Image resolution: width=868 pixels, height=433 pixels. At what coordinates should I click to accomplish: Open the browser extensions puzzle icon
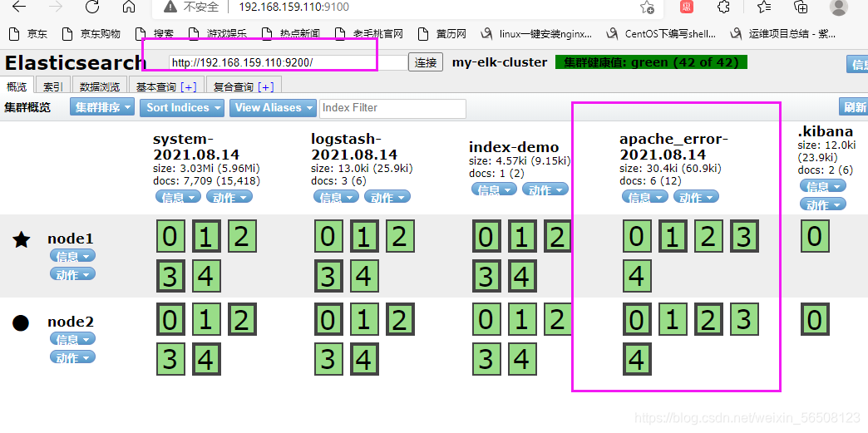tap(723, 7)
